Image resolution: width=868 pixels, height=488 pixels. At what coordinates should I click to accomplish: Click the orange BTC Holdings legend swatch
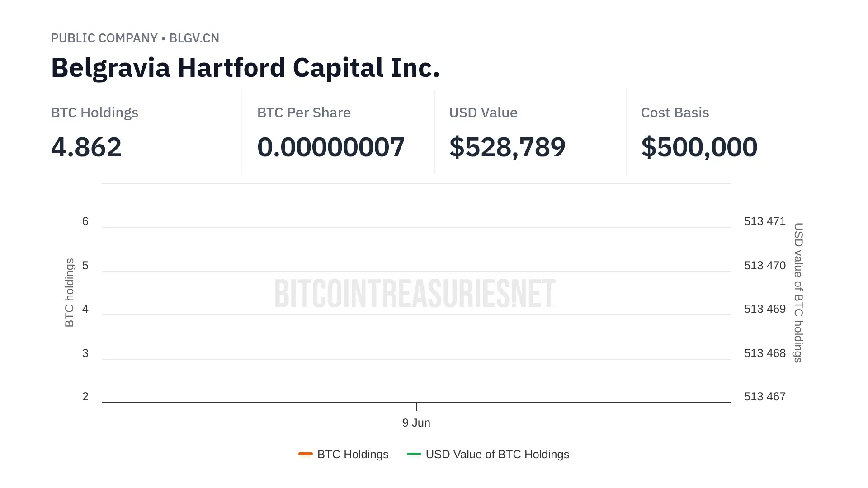(306, 454)
